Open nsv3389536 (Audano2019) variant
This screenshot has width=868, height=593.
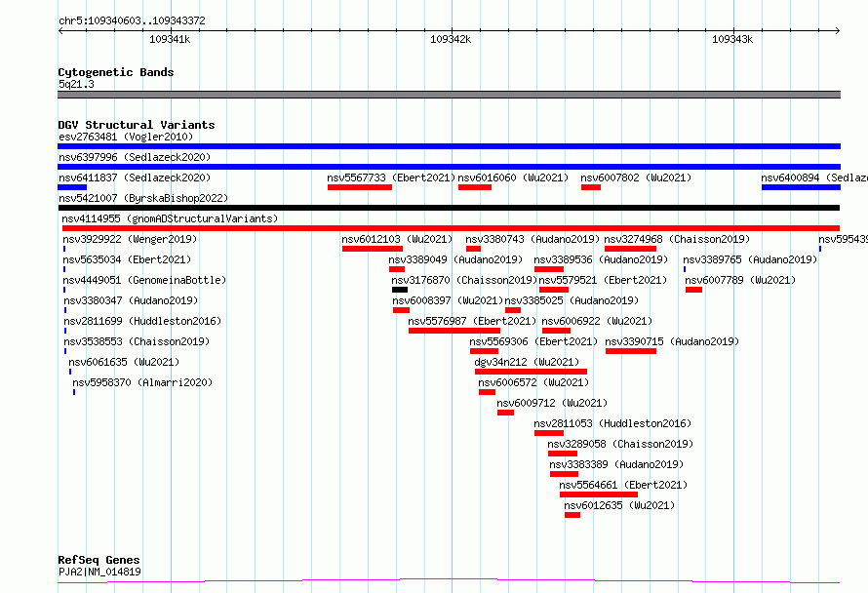(601, 259)
